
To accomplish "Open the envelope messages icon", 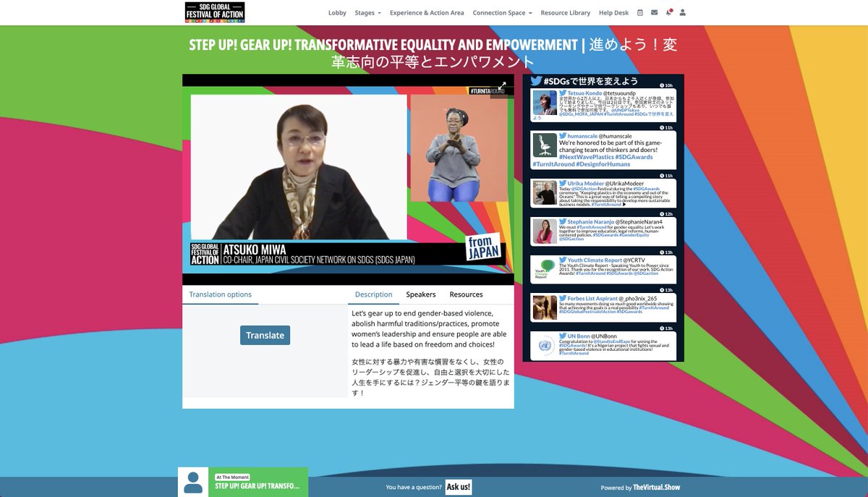I will 655,13.
